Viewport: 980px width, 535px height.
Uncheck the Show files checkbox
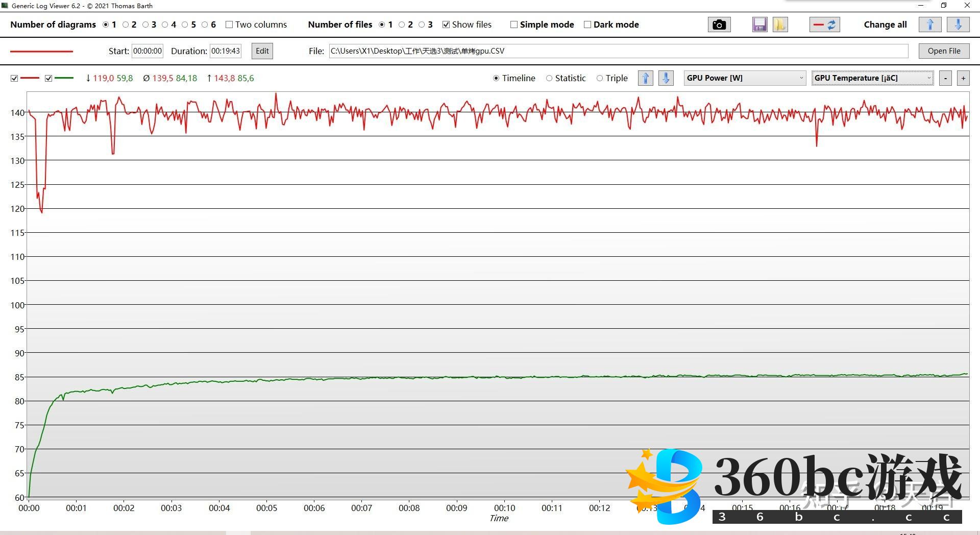446,25
